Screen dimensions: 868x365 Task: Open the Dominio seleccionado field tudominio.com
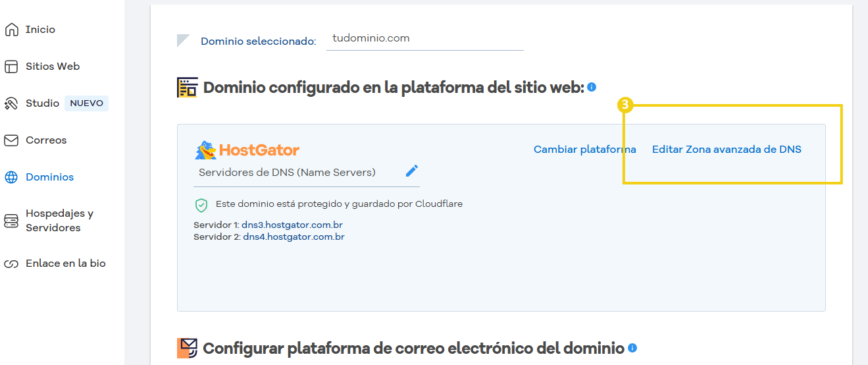click(425, 39)
